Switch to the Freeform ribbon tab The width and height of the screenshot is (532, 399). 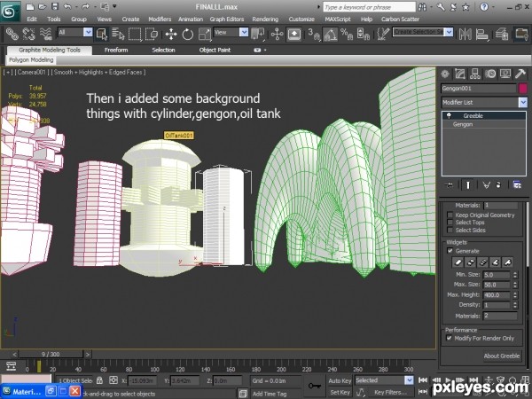(116, 50)
